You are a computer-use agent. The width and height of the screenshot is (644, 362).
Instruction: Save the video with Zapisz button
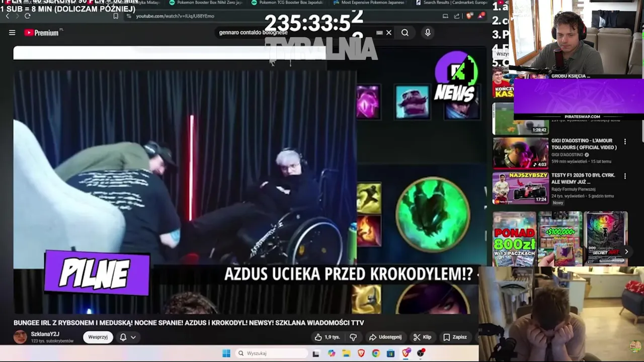455,337
